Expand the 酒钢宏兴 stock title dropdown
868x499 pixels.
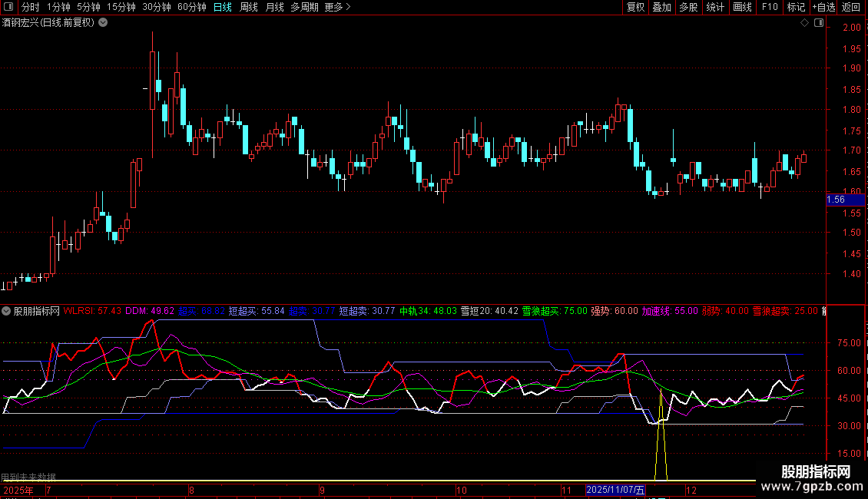[104, 23]
